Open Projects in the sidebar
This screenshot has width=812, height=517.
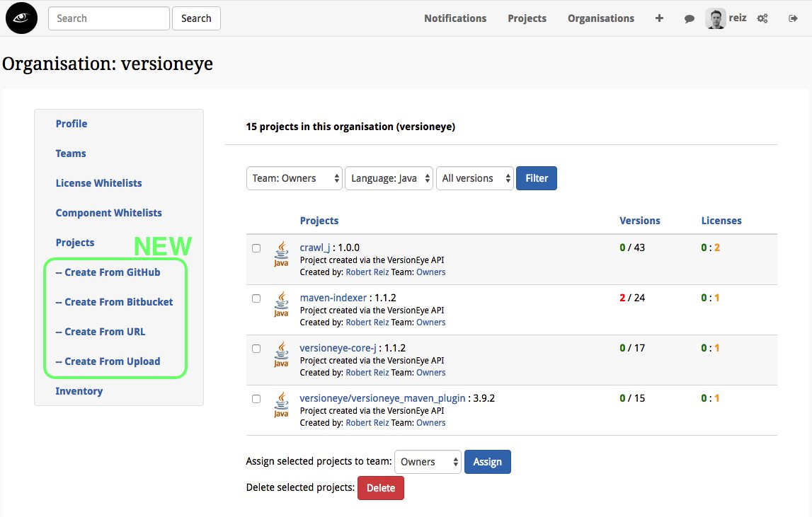click(75, 243)
